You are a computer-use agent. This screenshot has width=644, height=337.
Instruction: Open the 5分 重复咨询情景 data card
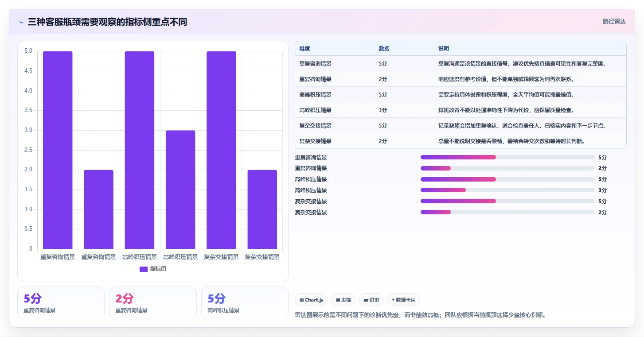point(61,303)
